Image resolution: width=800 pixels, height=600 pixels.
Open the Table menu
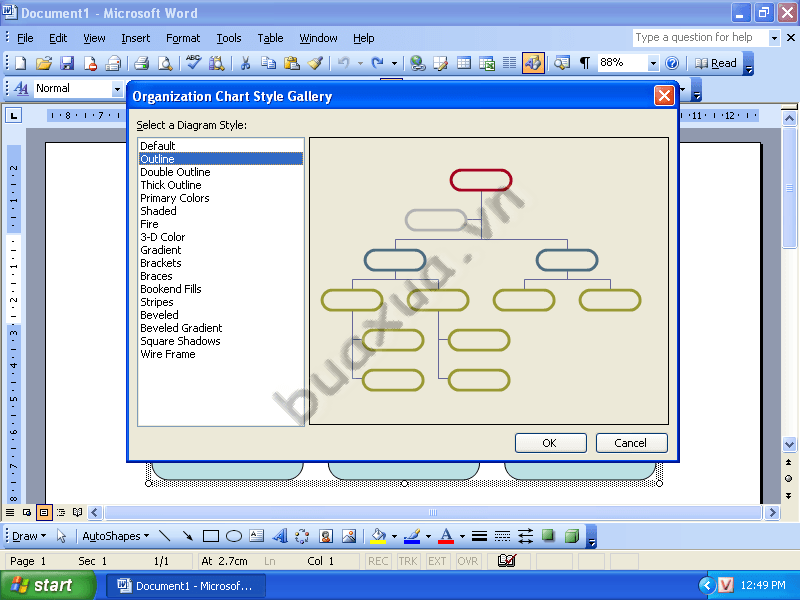(270, 38)
